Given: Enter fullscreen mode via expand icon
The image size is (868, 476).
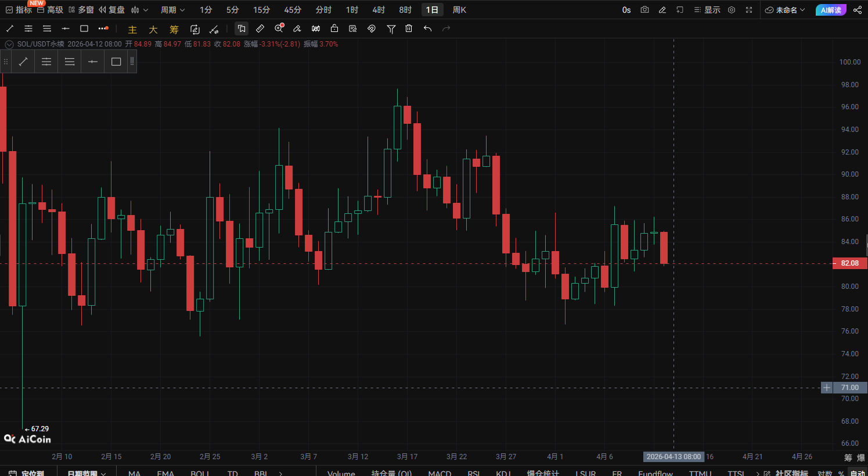Looking at the screenshot, I should pyautogui.click(x=749, y=10).
